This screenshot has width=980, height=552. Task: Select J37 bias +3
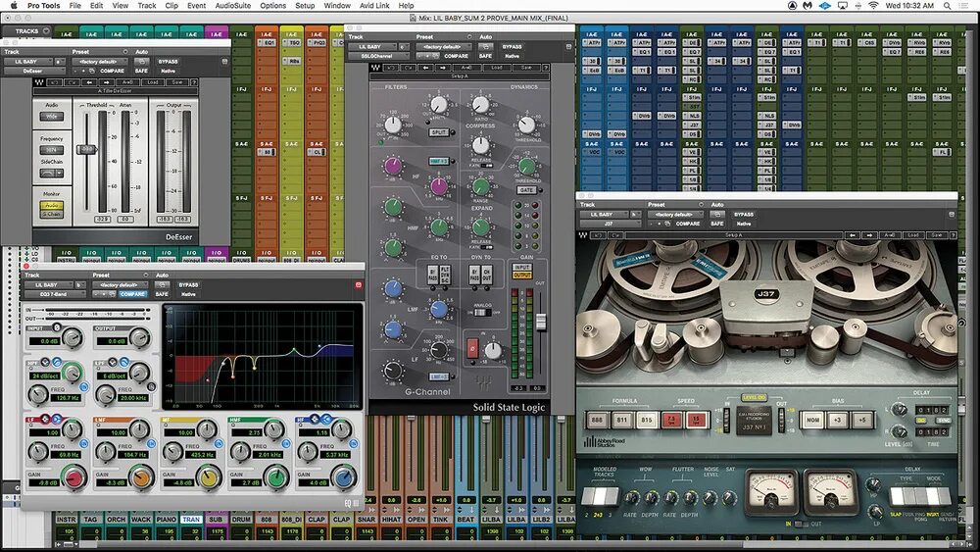point(838,420)
